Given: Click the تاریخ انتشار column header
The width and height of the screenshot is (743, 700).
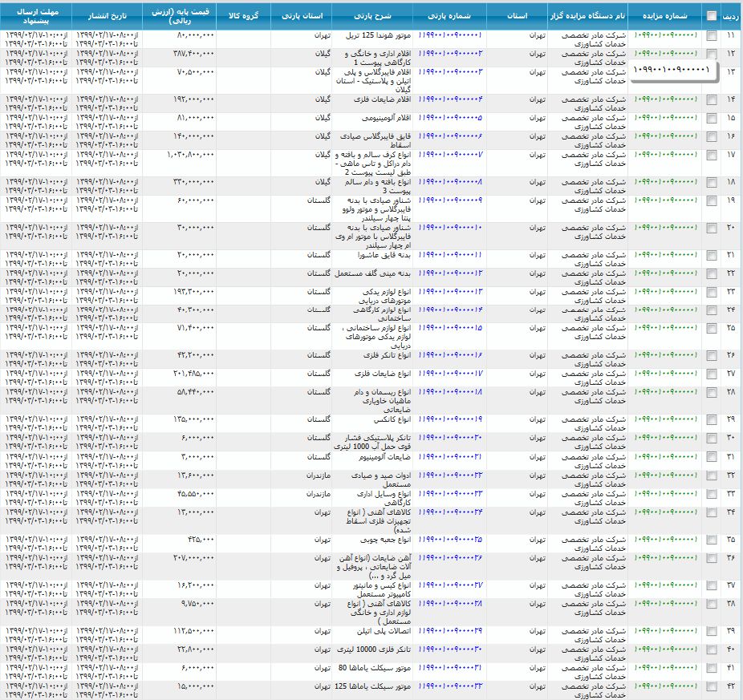Looking at the screenshot, I should pyautogui.click(x=107, y=15).
